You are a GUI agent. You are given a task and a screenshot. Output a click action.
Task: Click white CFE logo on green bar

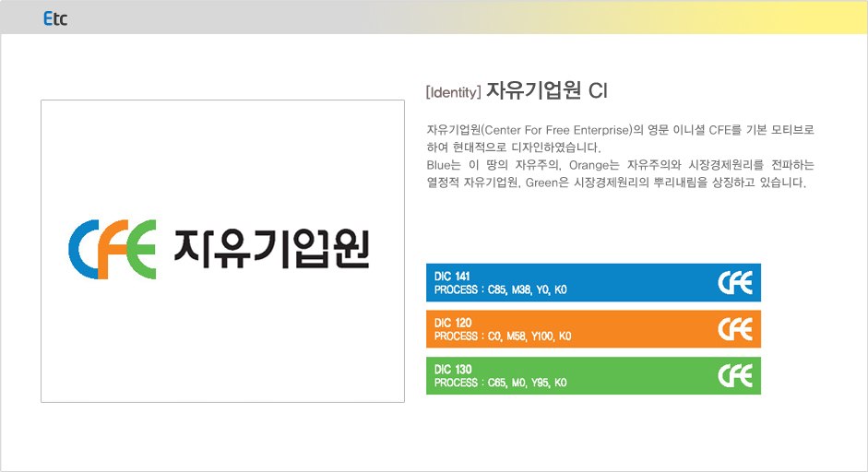[x=735, y=376]
